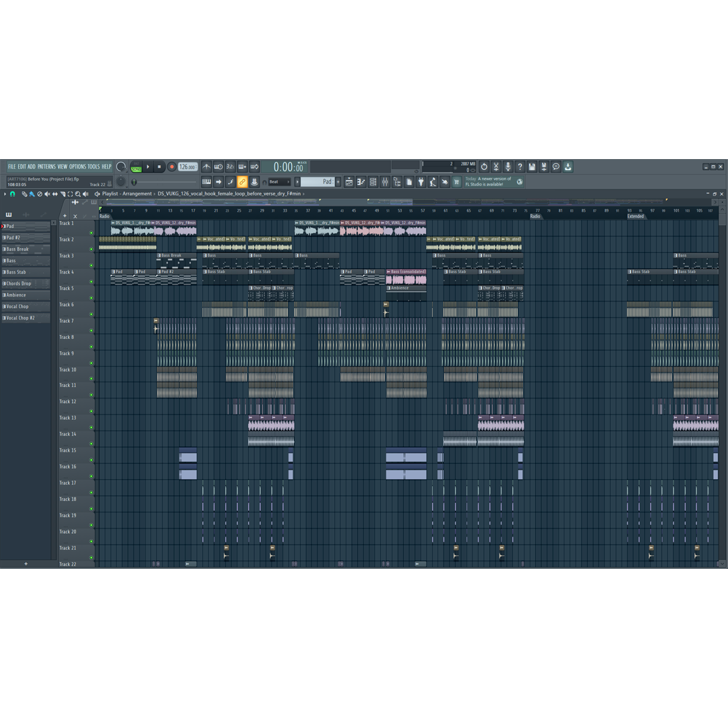Open the tempo tapper icon
This screenshot has height=728, width=728.
point(433,181)
